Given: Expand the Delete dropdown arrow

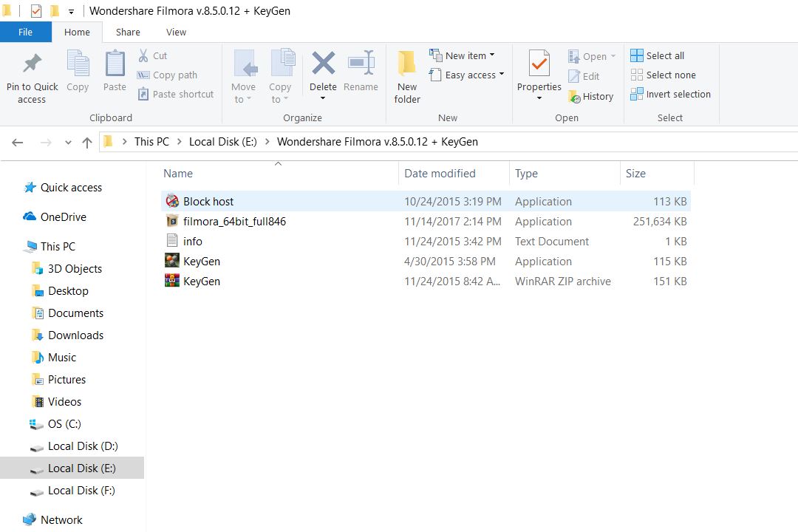Looking at the screenshot, I should coord(323,98).
